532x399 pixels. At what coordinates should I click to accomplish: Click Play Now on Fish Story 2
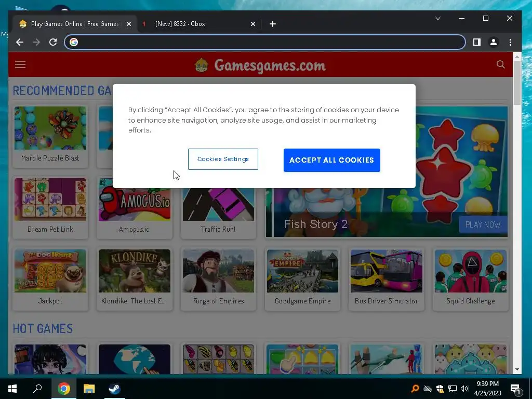coord(483,224)
